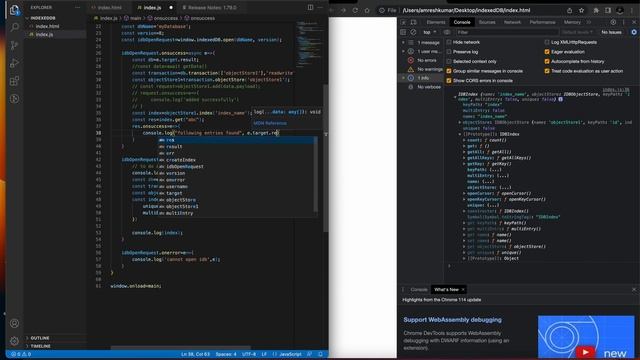Check the Hide network checkbox
Screen dimensions: 640x360
click(449, 42)
